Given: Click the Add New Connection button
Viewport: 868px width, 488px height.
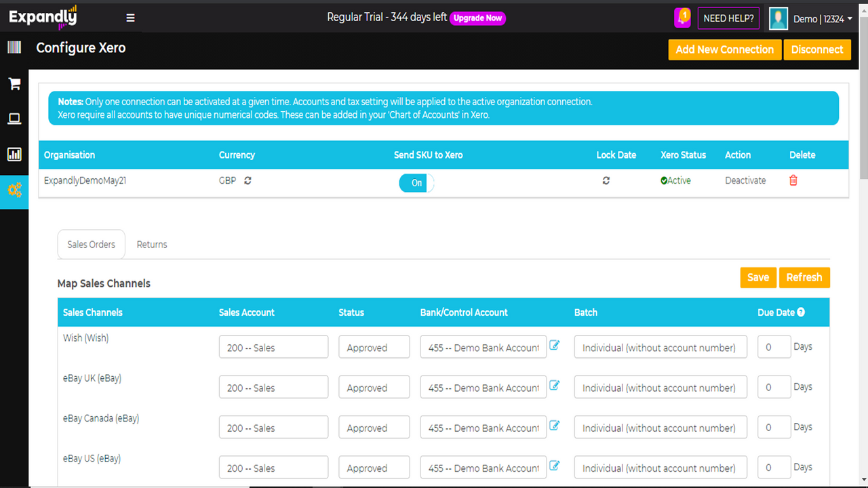Looking at the screenshot, I should coord(724,49).
